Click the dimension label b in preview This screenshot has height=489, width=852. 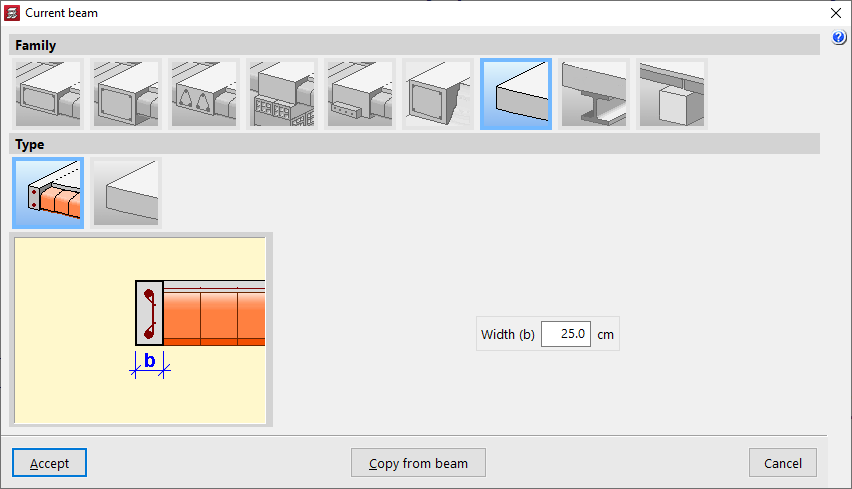pos(149,362)
